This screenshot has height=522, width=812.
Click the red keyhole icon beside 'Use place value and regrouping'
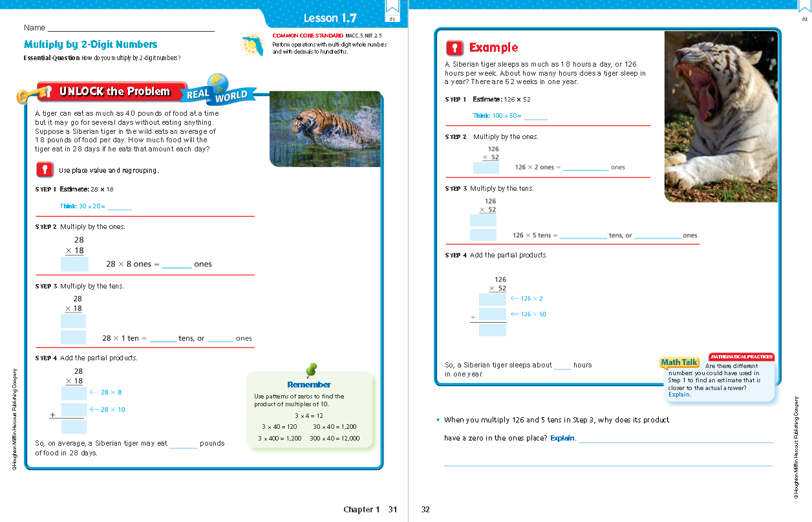(44, 170)
